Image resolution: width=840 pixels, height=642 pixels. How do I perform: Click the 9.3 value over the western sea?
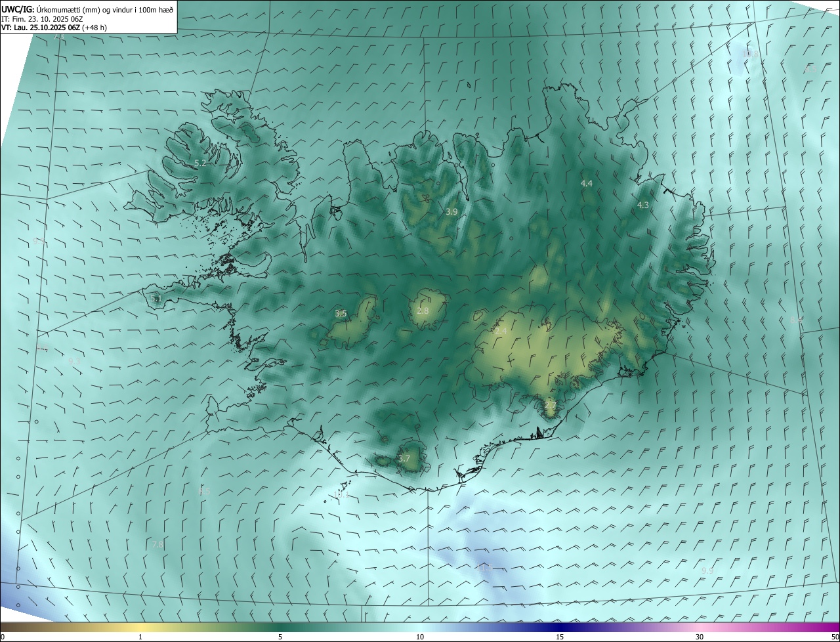(74, 361)
